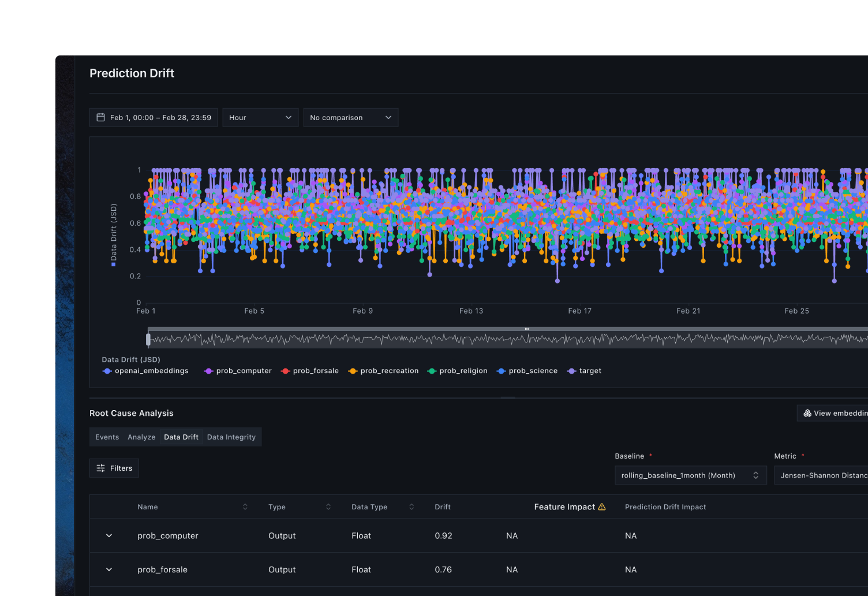Toggle openai_embeddings series in legend
Image resolution: width=868 pixels, height=596 pixels.
(x=145, y=371)
